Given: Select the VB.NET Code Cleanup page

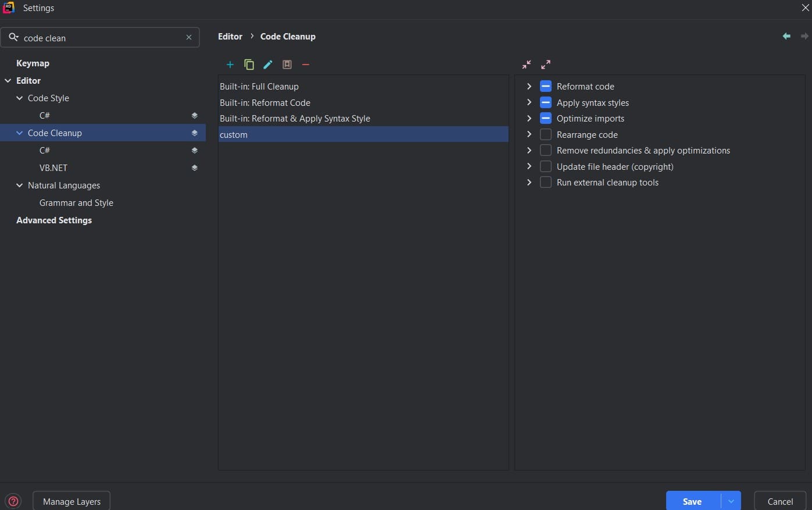Looking at the screenshot, I should (x=53, y=168).
